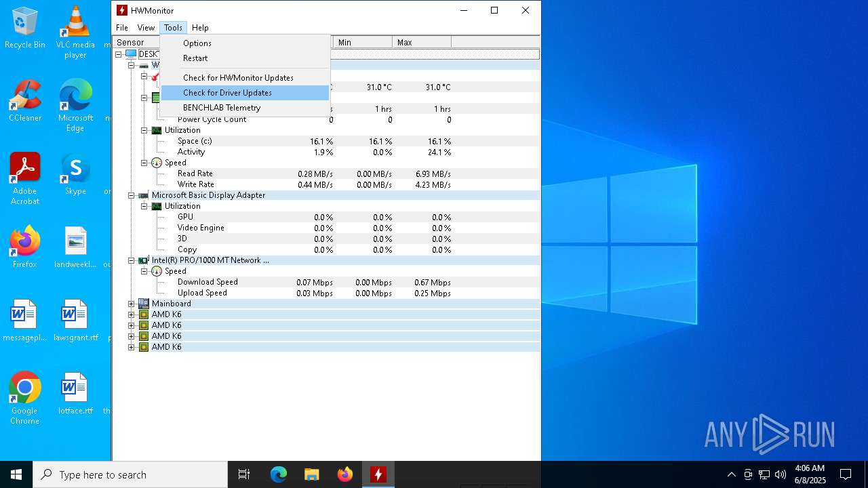Collapse the Intel PRO/1000 MT Network node

[x=132, y=260]
